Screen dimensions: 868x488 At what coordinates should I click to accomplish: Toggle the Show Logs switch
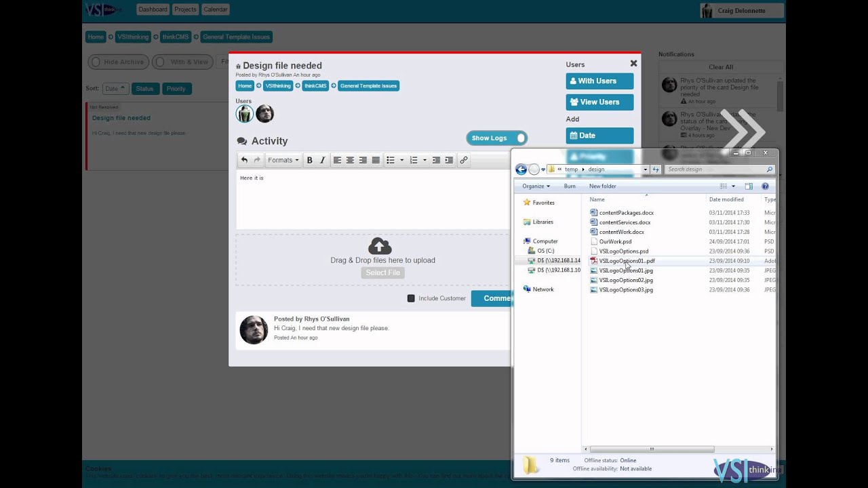coord(497,138)
